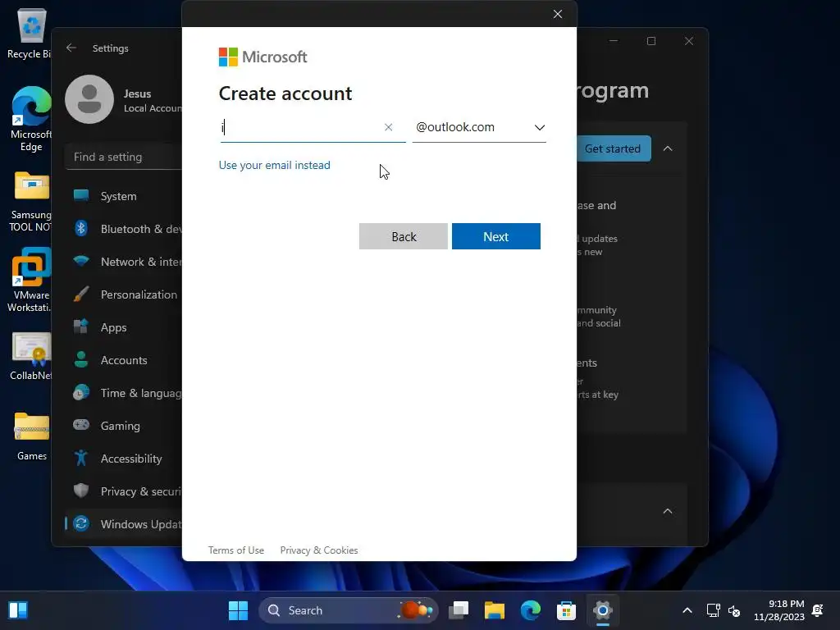Open Personalization in Settings sidebar
This screenshot has height=630, width=840.
pyautogui.click(x=123, y=294)
